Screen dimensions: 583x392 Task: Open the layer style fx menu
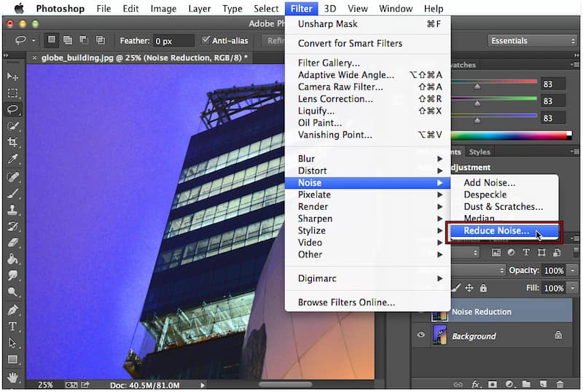pos(475,384)
